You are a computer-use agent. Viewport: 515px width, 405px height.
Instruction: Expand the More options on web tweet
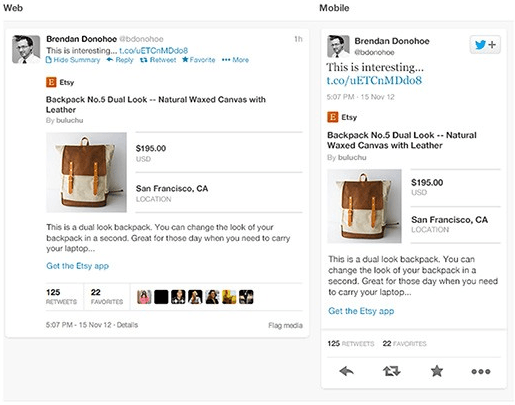235,60
